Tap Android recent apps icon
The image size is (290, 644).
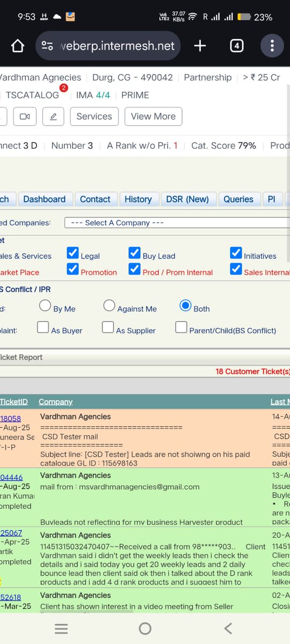(x=61, y=629)
